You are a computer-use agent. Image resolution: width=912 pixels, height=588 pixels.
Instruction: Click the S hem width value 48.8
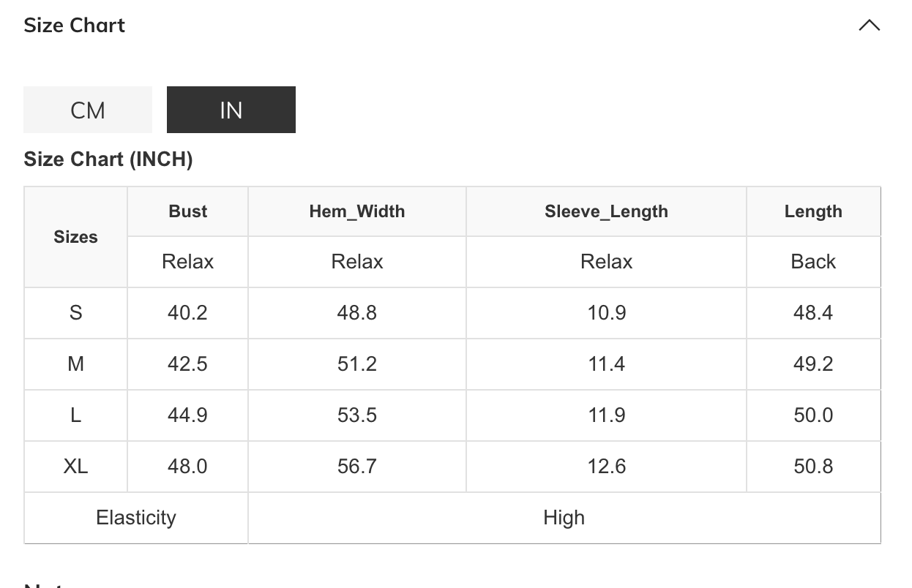coord(357,313)
